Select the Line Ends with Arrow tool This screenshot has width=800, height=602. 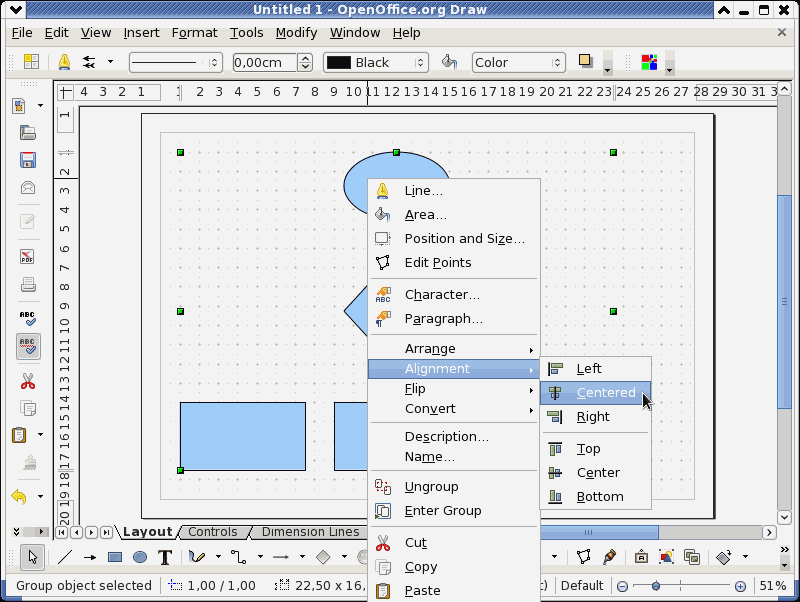90,557
